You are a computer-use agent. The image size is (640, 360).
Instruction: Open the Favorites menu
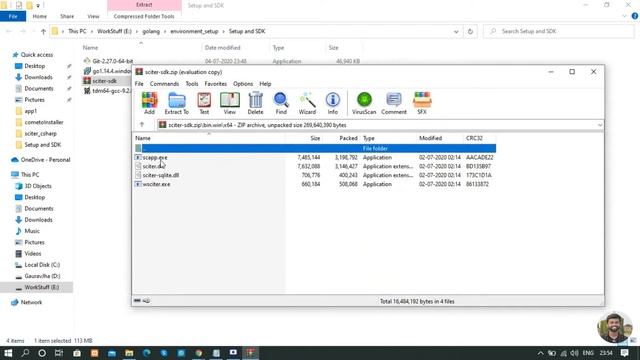(x=216, y=84)
